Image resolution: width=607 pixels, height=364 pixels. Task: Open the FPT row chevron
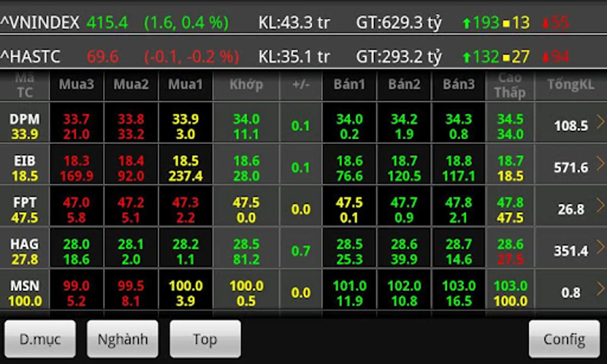(x=601, y=205)
